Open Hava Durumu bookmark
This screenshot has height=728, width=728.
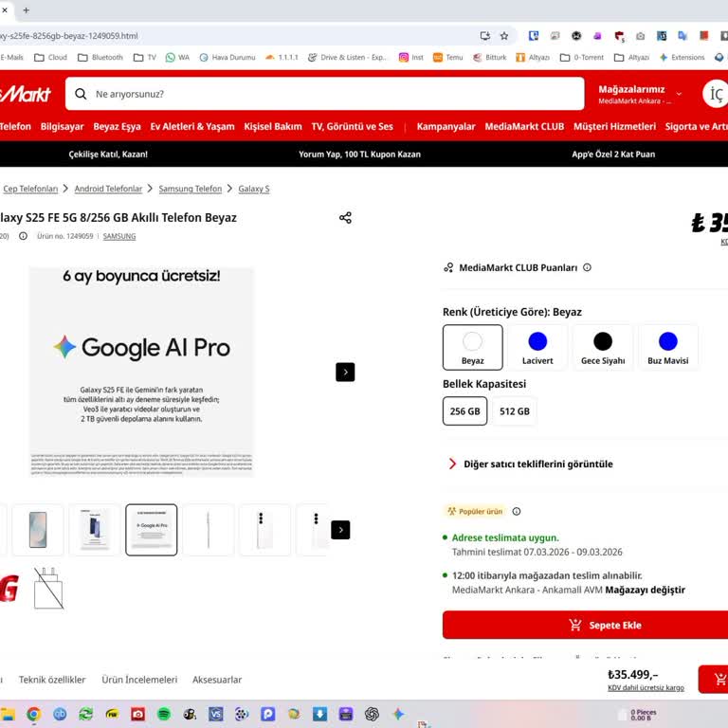click(227, 57)
